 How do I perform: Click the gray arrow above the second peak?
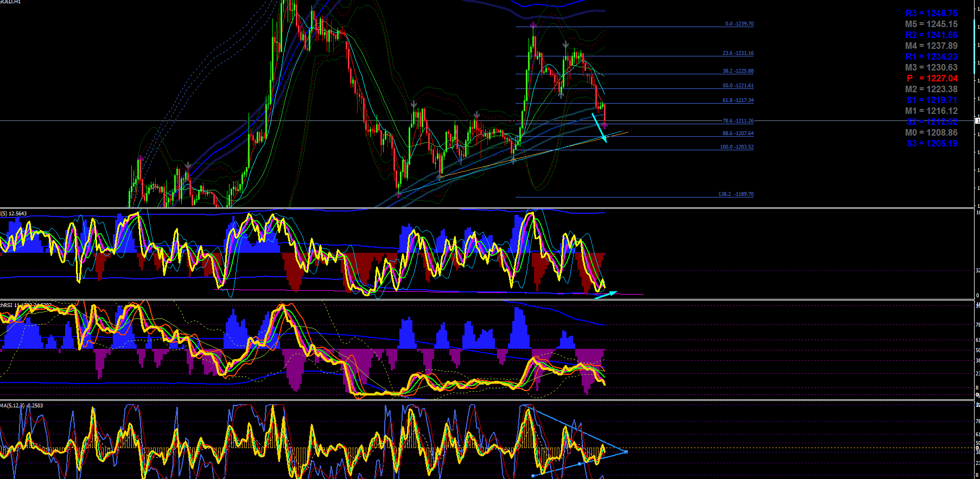click(x=565, y=44)
